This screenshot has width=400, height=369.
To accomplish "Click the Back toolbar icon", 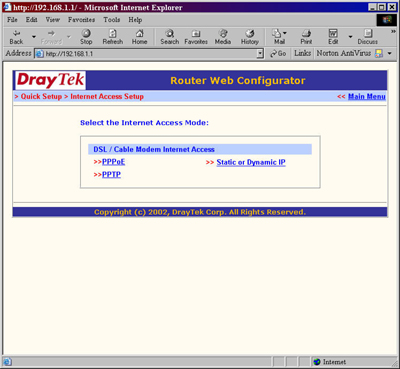I will point(16,37).
